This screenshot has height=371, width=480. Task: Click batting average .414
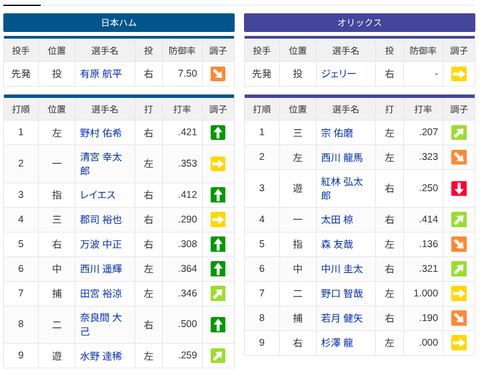tap(428, 219)
